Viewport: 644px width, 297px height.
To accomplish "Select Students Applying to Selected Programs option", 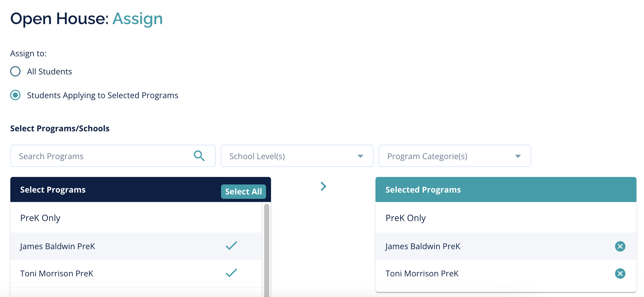I will 15,95.
